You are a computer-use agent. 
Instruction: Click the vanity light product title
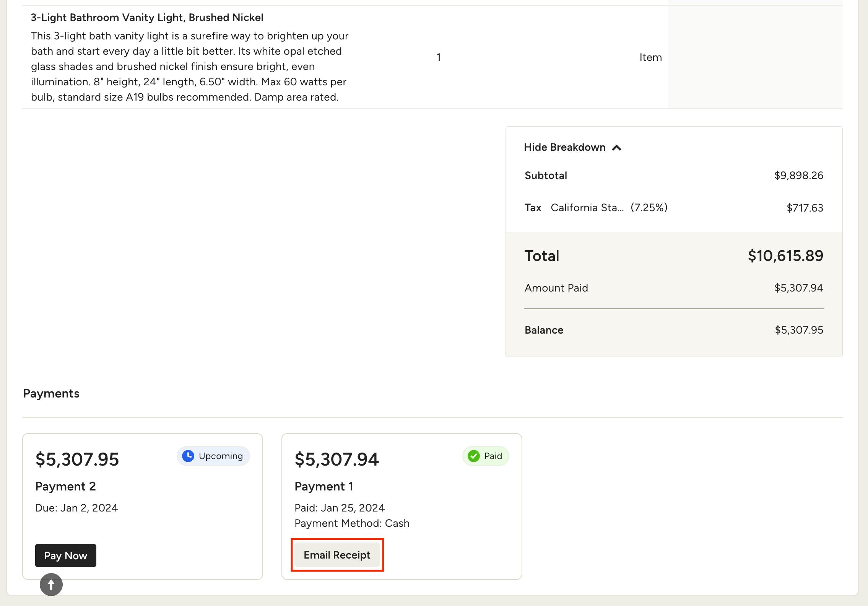pos(147,17)
